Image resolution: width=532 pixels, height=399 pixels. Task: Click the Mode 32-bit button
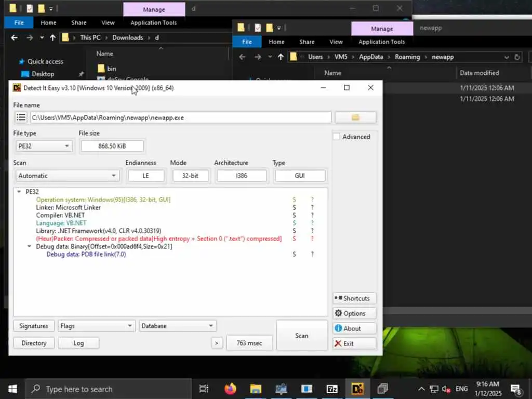[190, 176]
